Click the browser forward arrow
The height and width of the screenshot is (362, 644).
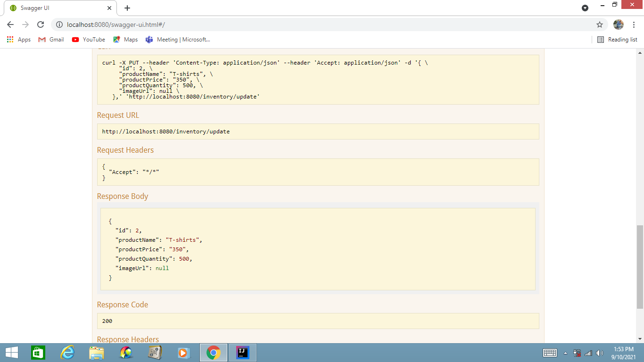[x=25, y=25]
